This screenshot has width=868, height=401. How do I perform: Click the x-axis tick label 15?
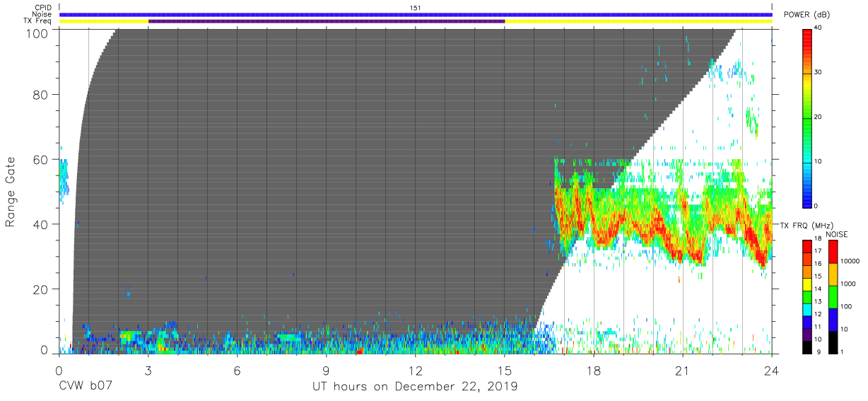point(505,370)
